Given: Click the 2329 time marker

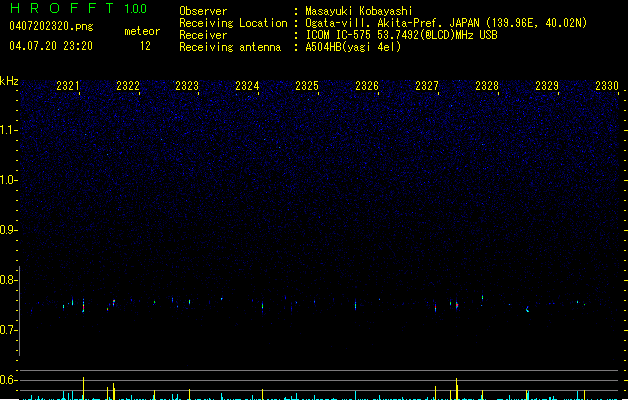Looking at the screenshot, I should [x=547, y=86].
